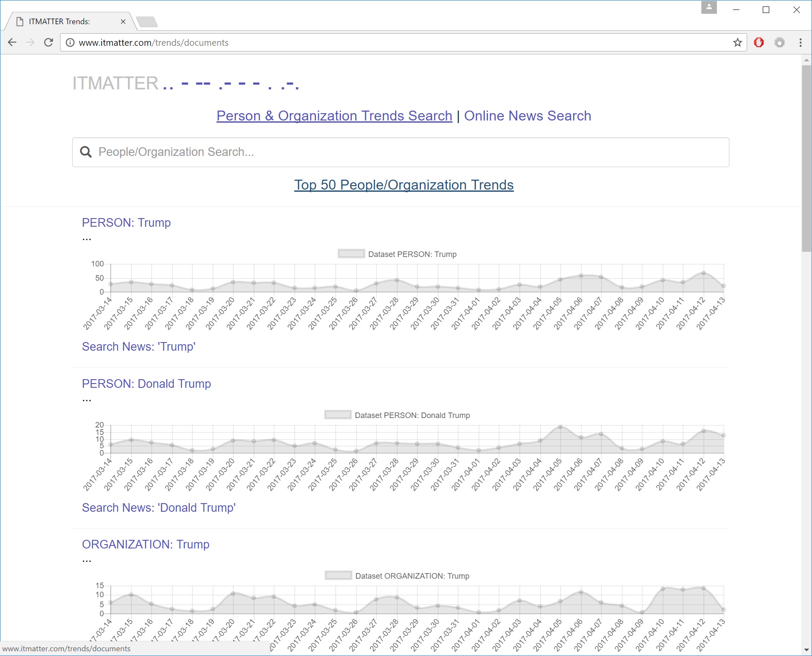
Task: Open Top 50 People/Organization Trends link
Action: pyautogui.click(x=404, y=185)
